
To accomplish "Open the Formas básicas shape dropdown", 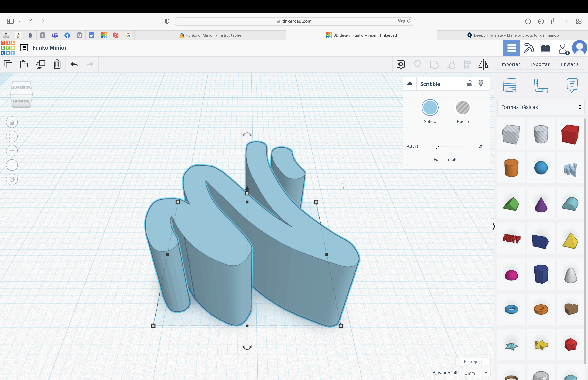I will pyautogui.click(x=541, y=107).
